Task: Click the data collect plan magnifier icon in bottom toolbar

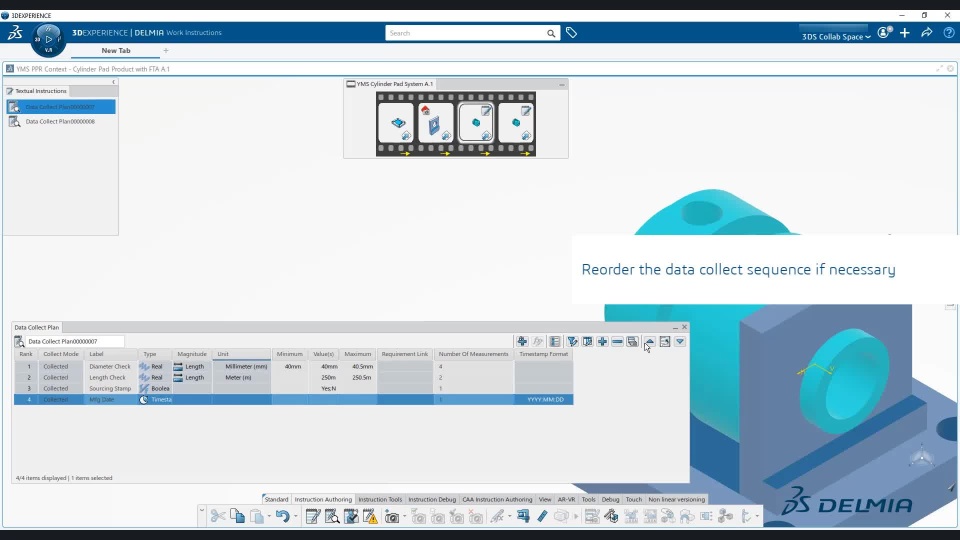Action: pos(332,517)
